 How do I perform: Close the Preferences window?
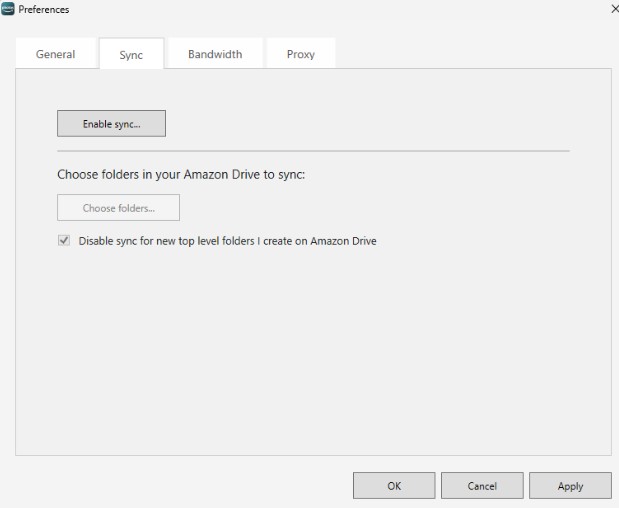(614, 9)
